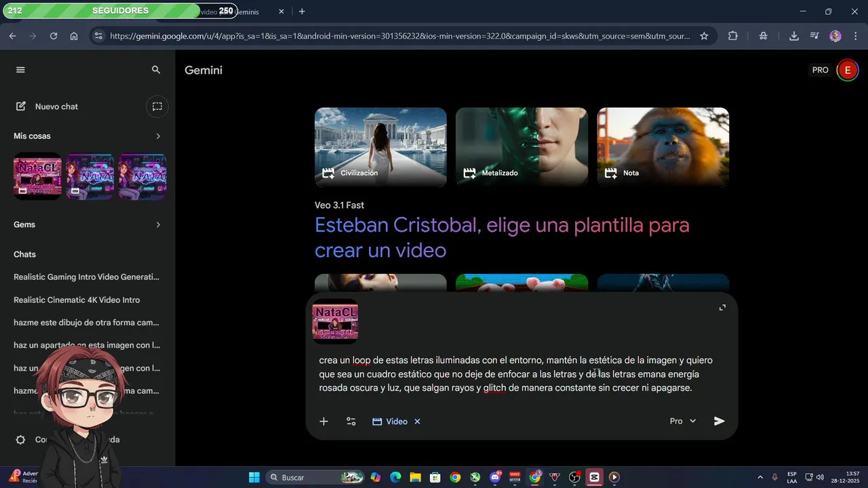Open Discord from the taskbar
868x488 pixels.
pyautogui.click(x=495, y=477)
